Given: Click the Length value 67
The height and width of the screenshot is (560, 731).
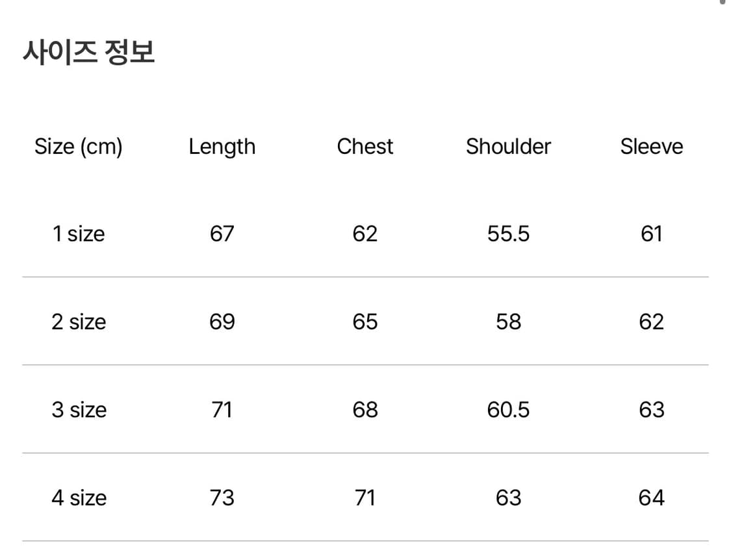Looking at the screenshot, I should tap(222, 234).
